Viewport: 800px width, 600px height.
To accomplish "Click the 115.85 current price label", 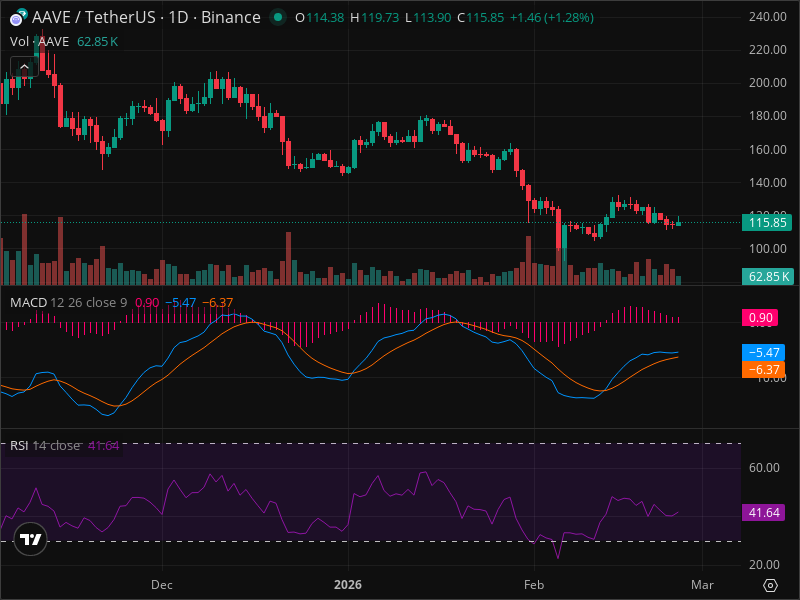I will point(767,222).
